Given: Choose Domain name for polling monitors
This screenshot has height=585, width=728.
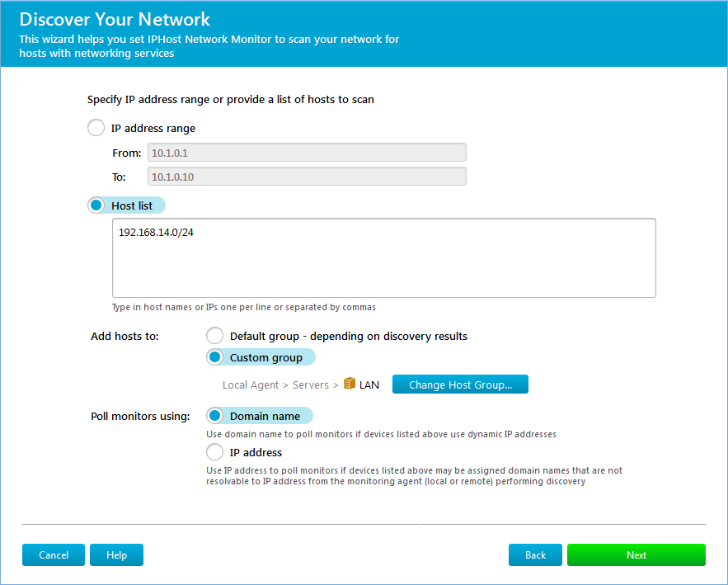Looking at the screenshot, I should click(x=215, y=416).
